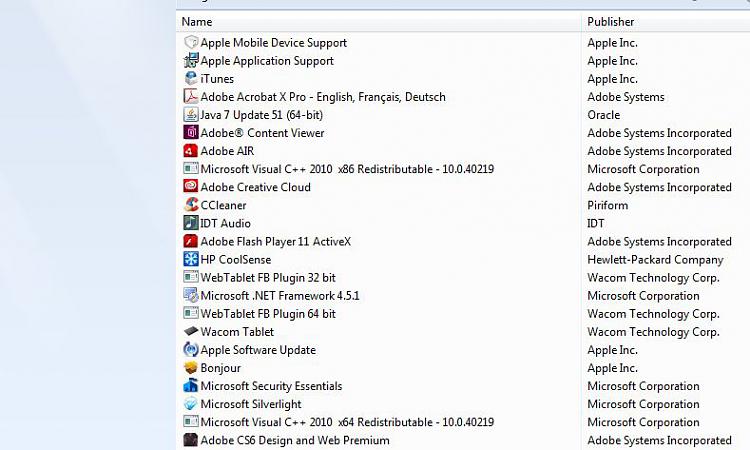
Task: Select the 'Microsoft Silverlight' entry
Action: [251, 405]
